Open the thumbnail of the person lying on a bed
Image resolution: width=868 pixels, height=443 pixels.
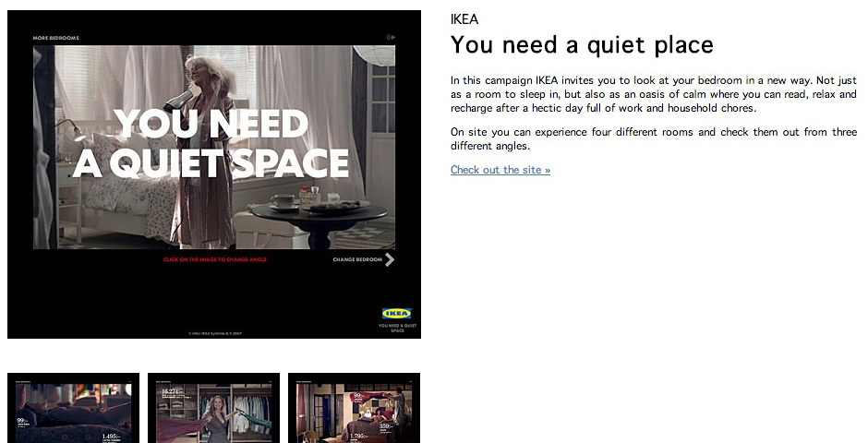point(73,408)
